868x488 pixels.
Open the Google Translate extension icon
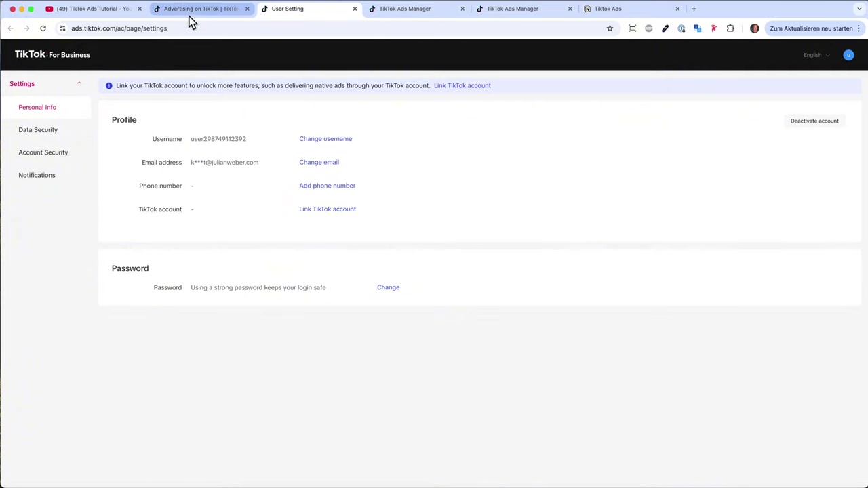(697, 28)
